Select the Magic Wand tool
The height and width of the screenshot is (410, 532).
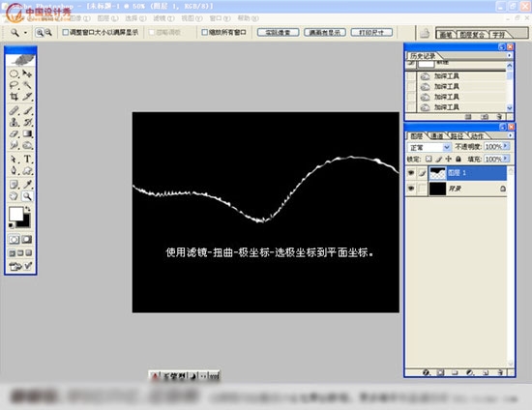[27, 85]
